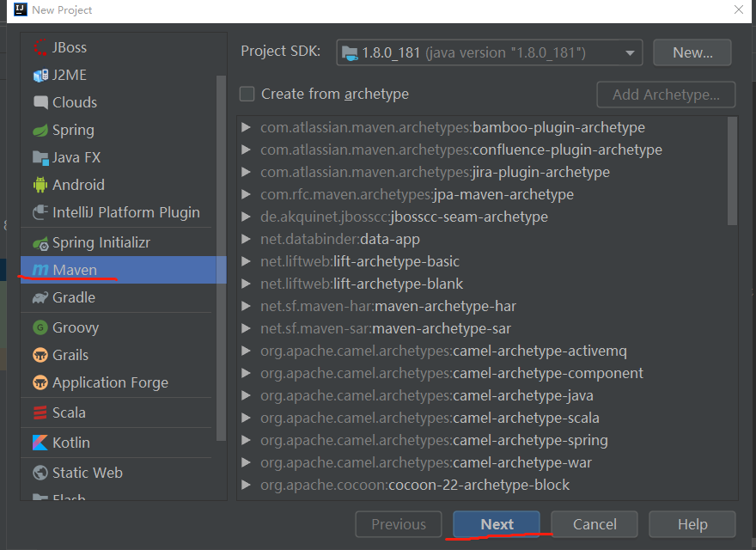756x550 pixels.
Task: Expand maven-archetype-sar arrow
Action: point(246,328)
